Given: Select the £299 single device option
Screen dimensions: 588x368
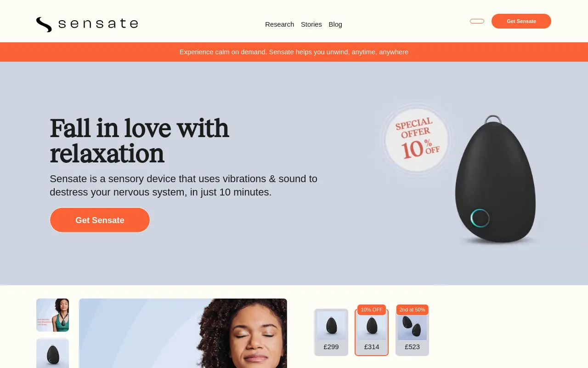Looking at the screenshot, I should (x=331, y=332).
